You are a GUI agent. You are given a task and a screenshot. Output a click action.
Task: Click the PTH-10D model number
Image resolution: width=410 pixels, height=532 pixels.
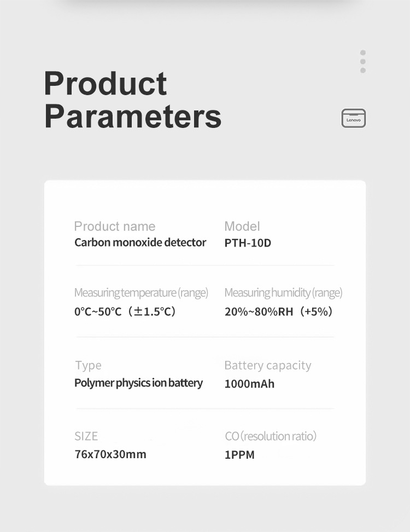click(x=248, y=243)
